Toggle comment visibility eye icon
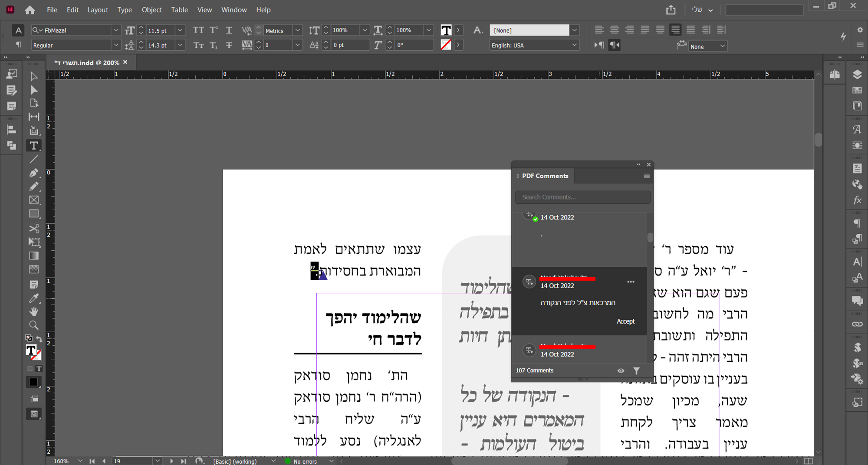868x465 pixels. [621, 370]
